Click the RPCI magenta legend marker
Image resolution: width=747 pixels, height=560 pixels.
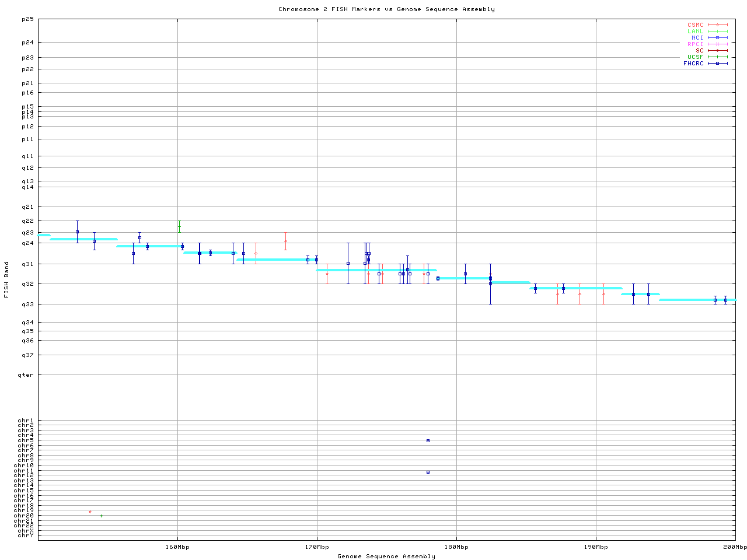click(717, 44)
